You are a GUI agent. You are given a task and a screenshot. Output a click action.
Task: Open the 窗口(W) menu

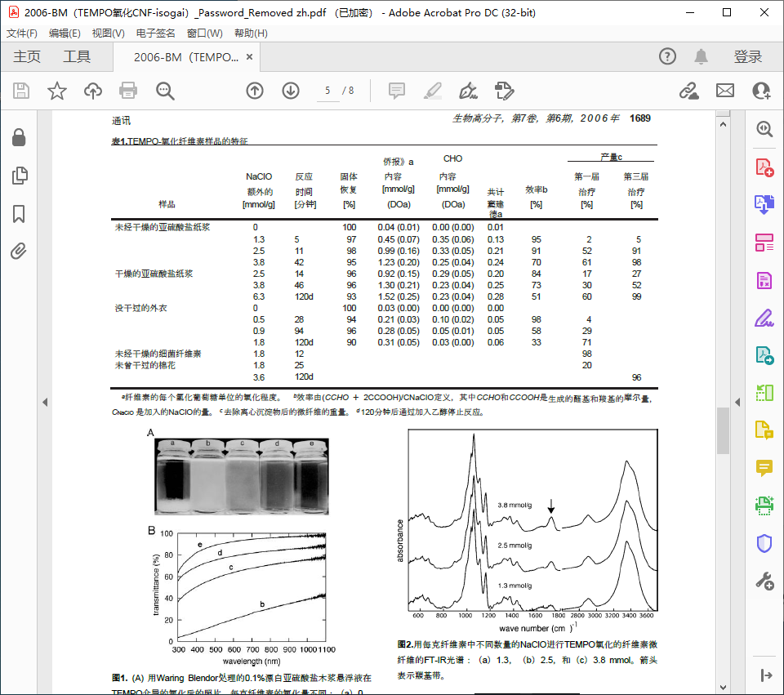[204, 33]
